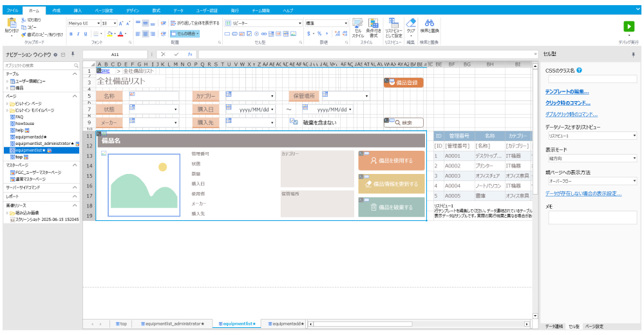Click the テンプレートの編集 link
The width and height of the screenshot is (644, 335).
(567, 92)
